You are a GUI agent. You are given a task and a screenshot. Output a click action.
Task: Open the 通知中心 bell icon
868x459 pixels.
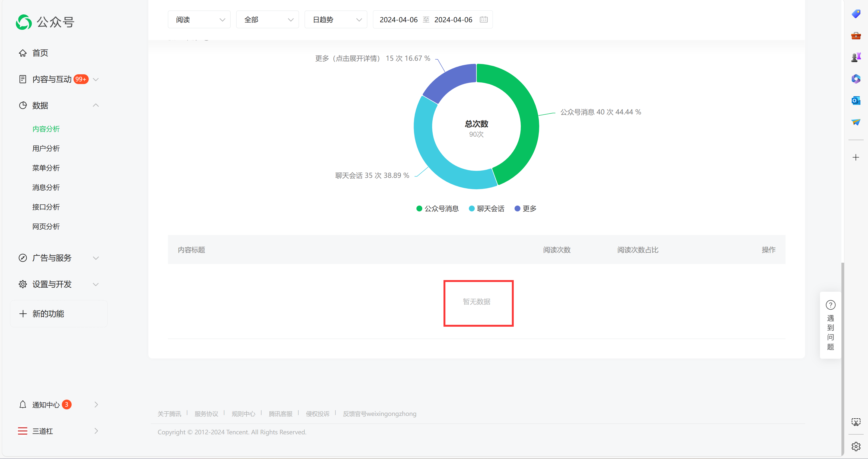tap(23, 405)
